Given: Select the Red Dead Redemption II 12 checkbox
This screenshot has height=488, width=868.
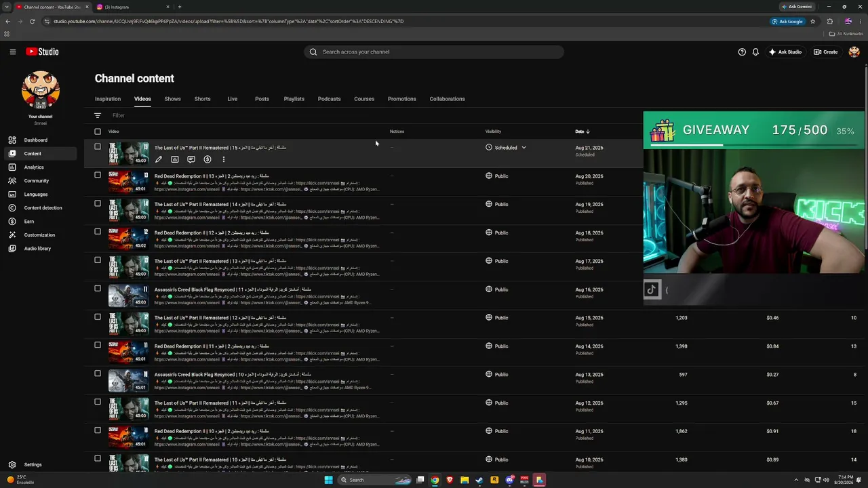Looking at the screenshot, I should pos(98,232).
